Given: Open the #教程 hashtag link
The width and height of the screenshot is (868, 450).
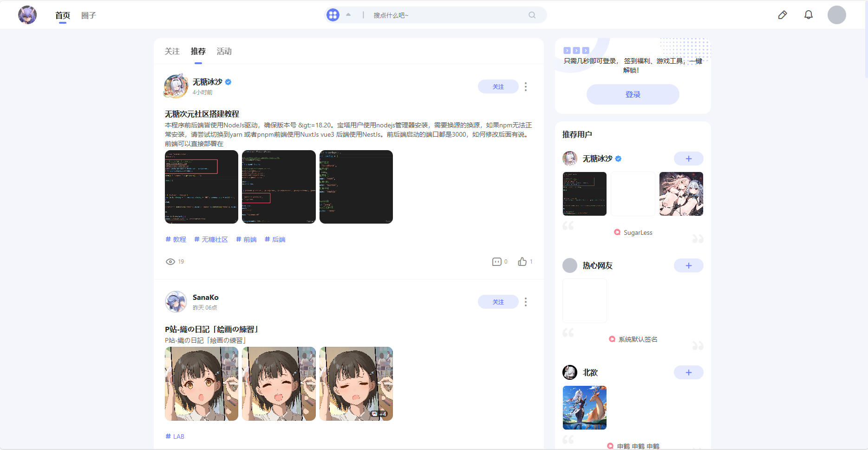Looking at the screenshot, I should point(176,239).
